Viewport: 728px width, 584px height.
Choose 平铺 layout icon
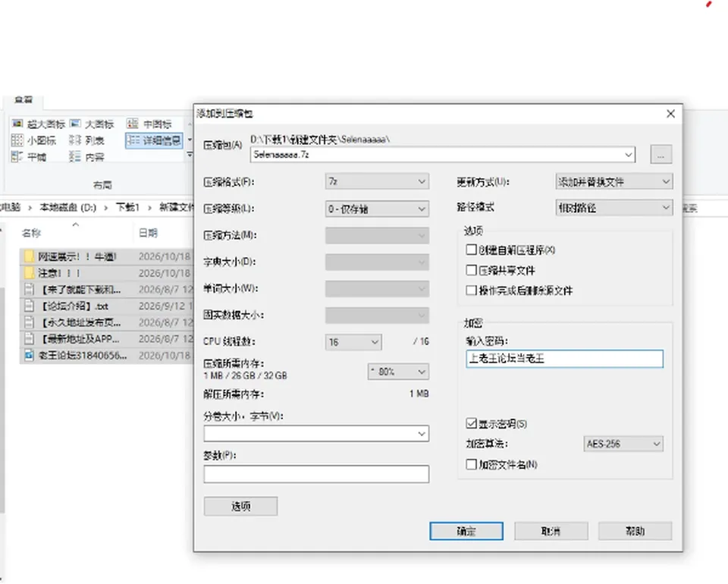(x=17, y=156)
